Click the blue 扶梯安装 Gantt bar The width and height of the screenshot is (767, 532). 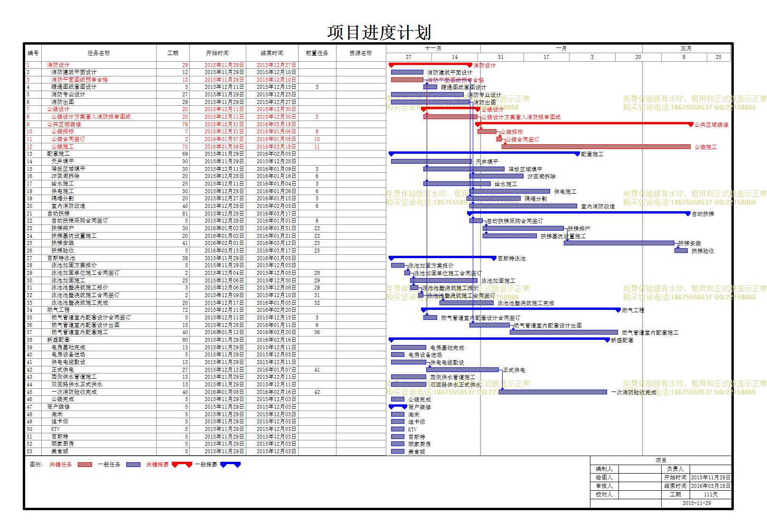619,243
